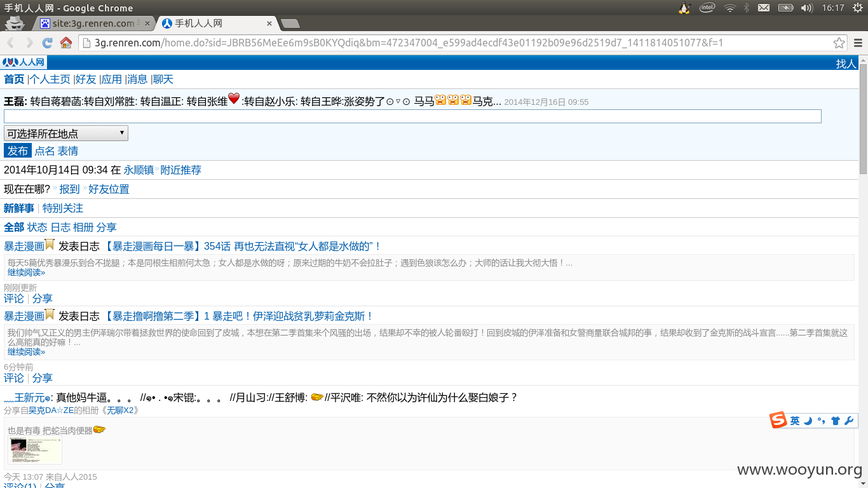The image size is (868, 488).
Task: Open the battery indicator
Action: click(x=785, y=8)
